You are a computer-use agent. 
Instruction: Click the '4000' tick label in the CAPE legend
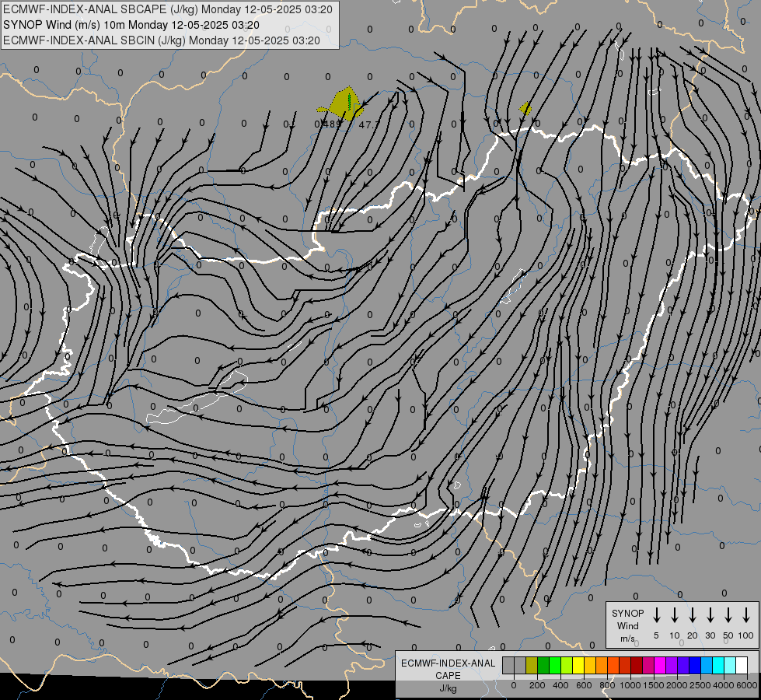point(724,685)
